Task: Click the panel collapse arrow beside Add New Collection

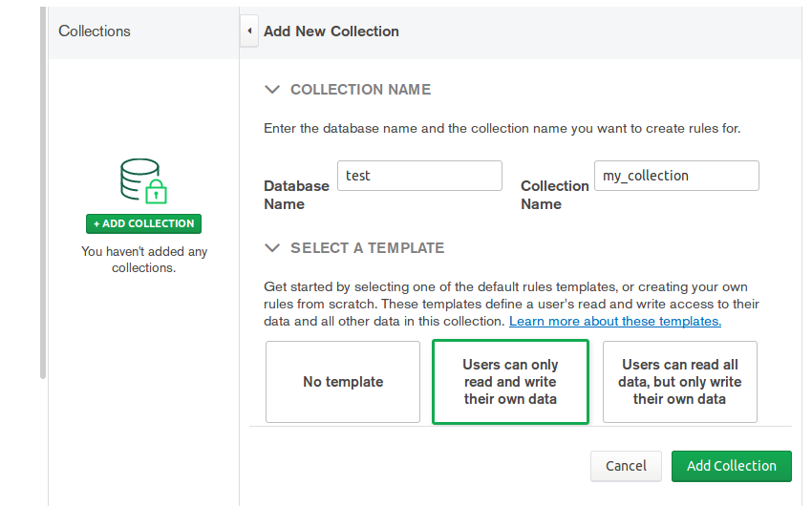Action: [x=249, y=31]
